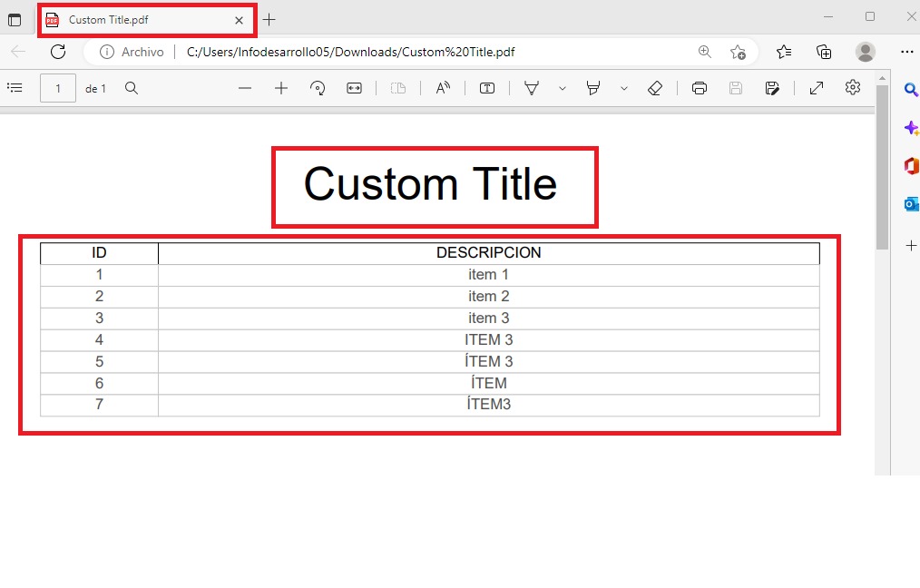Click the "ÍTEM3" cell in row 7
The width and height of the screenshot is (920, 588).
point(489,405)
